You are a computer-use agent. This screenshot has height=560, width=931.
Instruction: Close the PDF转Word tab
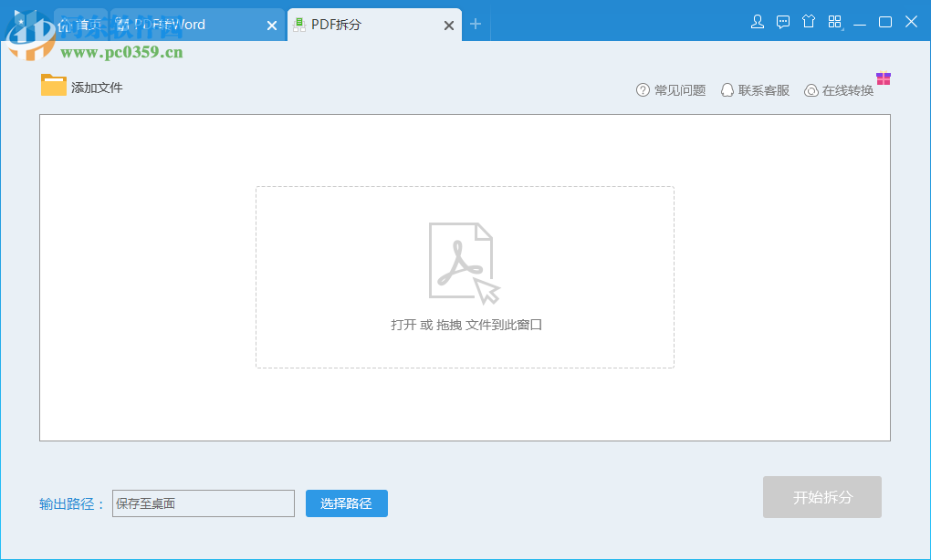click(272, 26)
